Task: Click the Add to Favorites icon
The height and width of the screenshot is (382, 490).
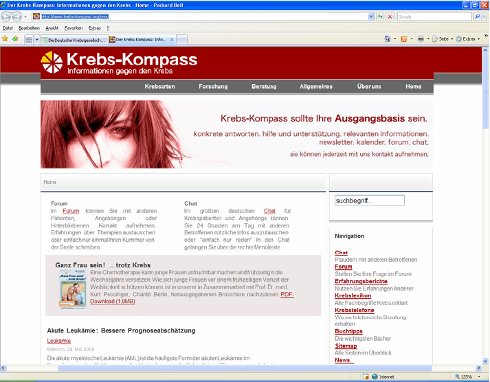Action: [15, 39]
